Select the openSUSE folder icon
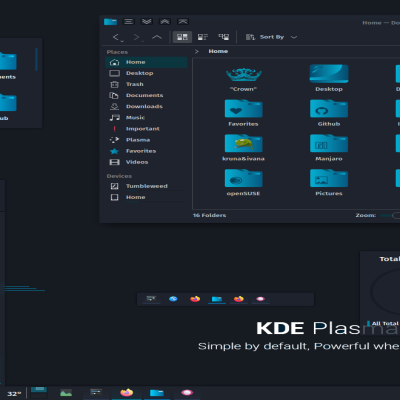400x400 pixels. [243, 178]
